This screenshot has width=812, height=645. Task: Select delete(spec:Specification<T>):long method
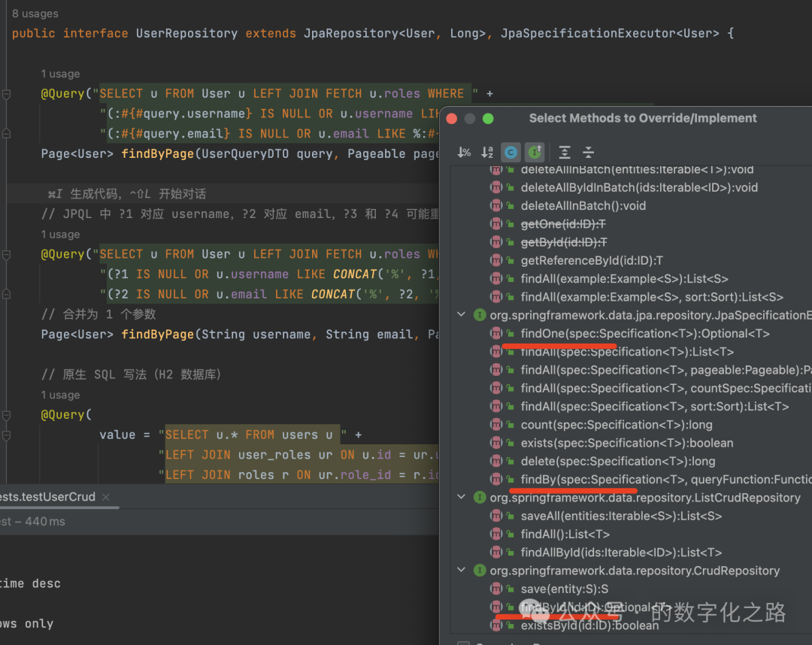(x=618, y=461)
